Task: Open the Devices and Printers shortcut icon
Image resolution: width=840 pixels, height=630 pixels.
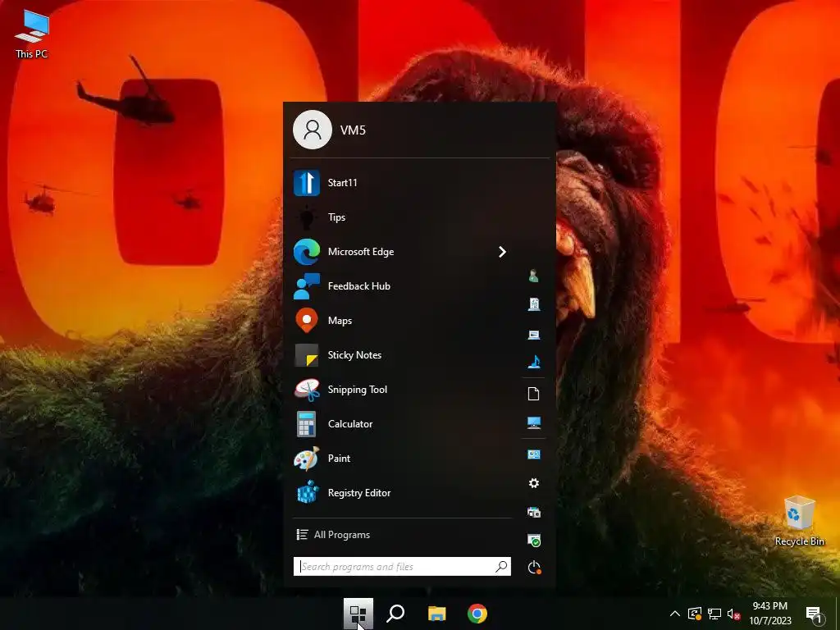Action: click(x=533, y=512)
